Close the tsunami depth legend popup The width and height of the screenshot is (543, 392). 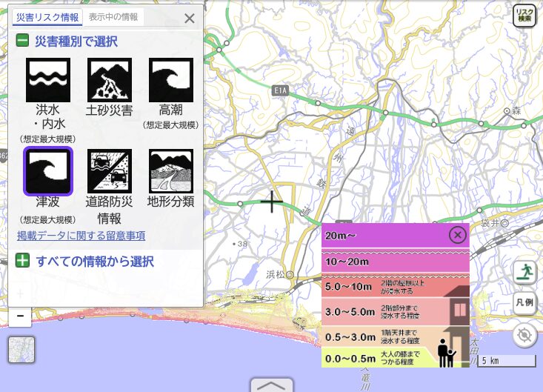(458, 236)
